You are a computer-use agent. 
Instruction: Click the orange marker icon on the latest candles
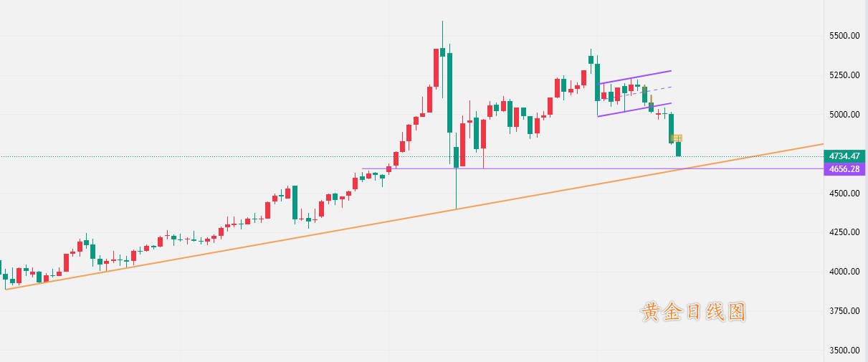click(677, 138)
